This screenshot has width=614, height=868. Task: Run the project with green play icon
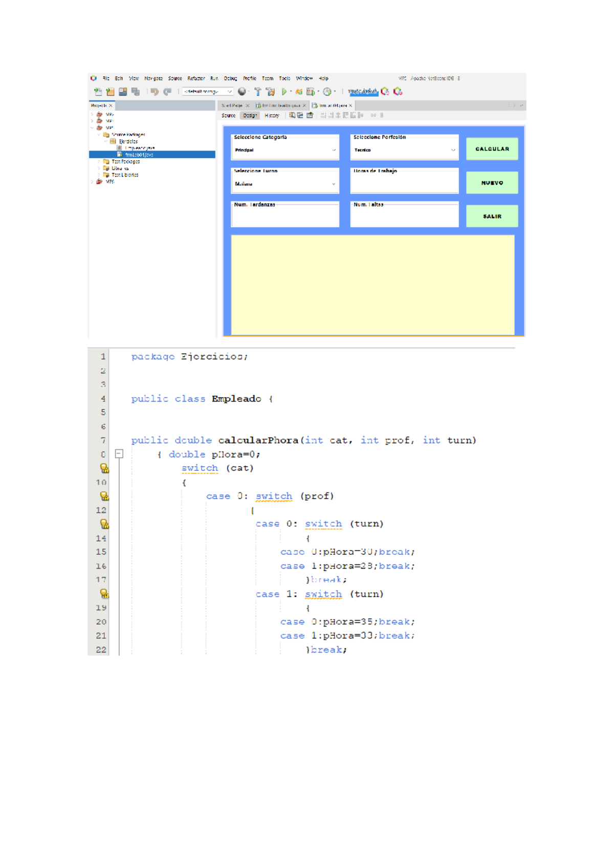coord(284,92)
